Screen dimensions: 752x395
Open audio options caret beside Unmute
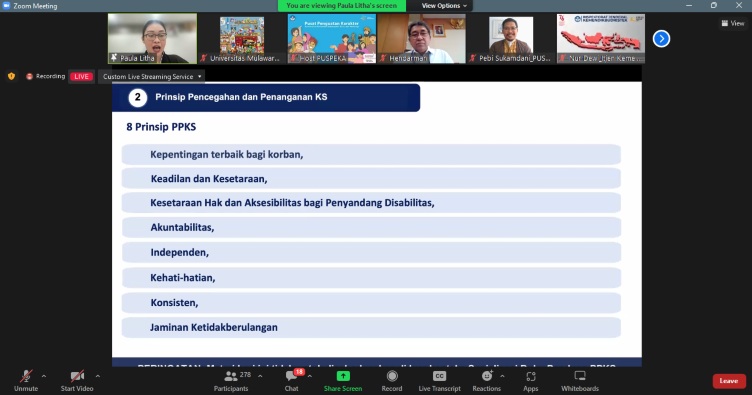(44, 376)
